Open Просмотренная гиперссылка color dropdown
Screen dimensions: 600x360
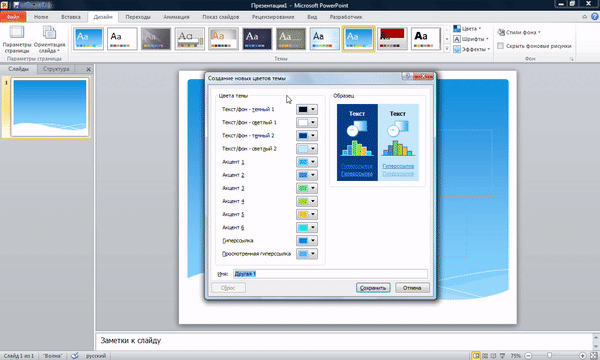(307, 254)
